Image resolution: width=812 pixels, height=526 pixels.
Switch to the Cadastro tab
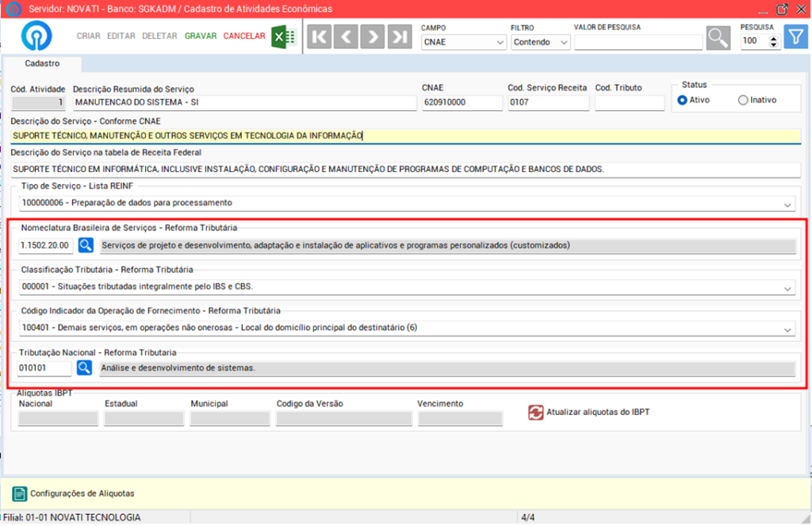42,63
